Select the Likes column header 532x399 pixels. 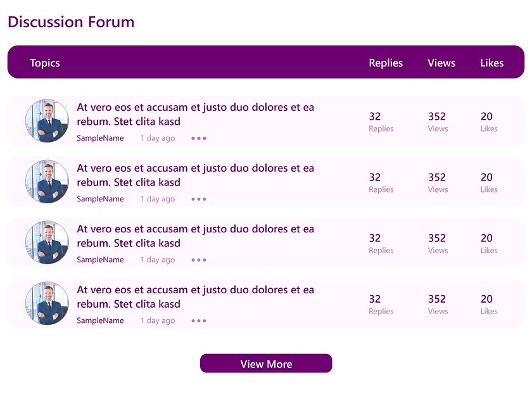click(x=492, y=63)
